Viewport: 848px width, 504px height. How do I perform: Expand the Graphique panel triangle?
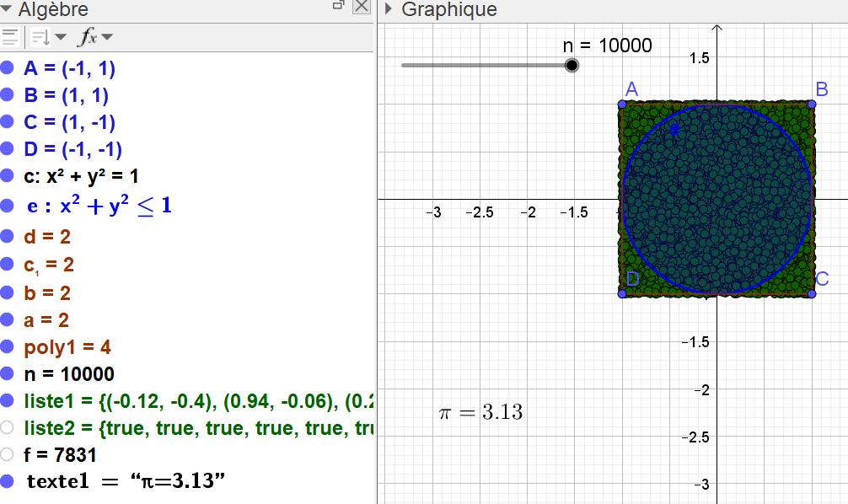(x=389, y=8)
